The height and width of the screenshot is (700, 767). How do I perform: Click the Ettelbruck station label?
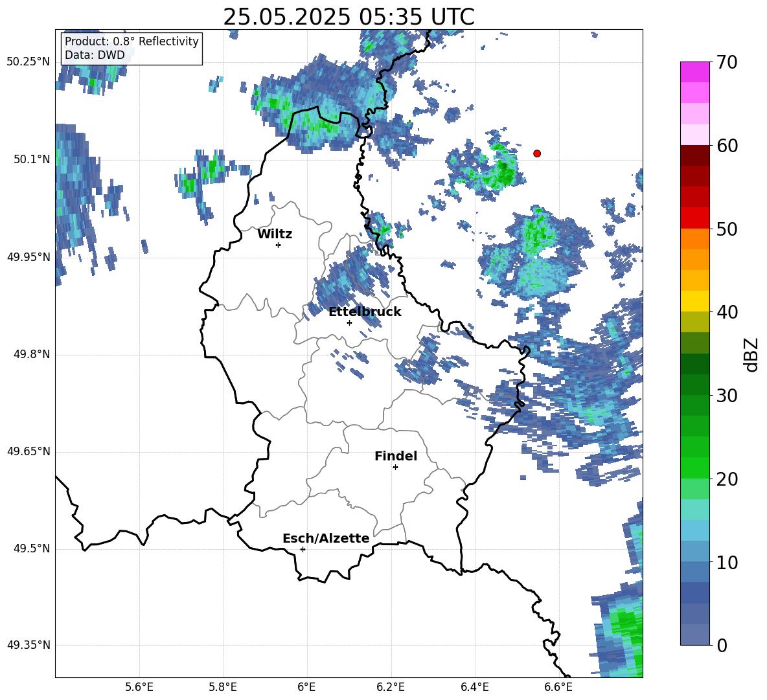[365, 312]
